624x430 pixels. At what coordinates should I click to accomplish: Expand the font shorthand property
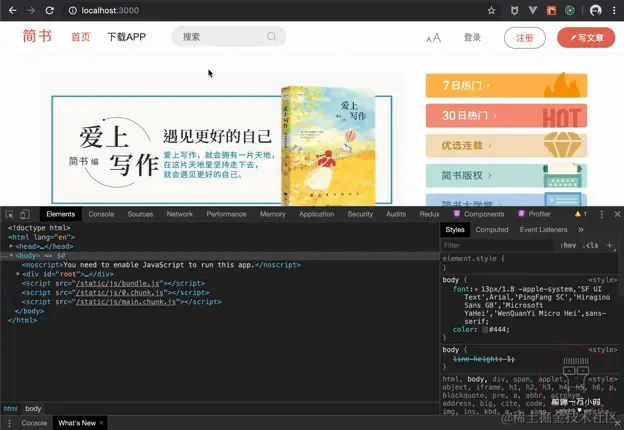tap(476, 289)
